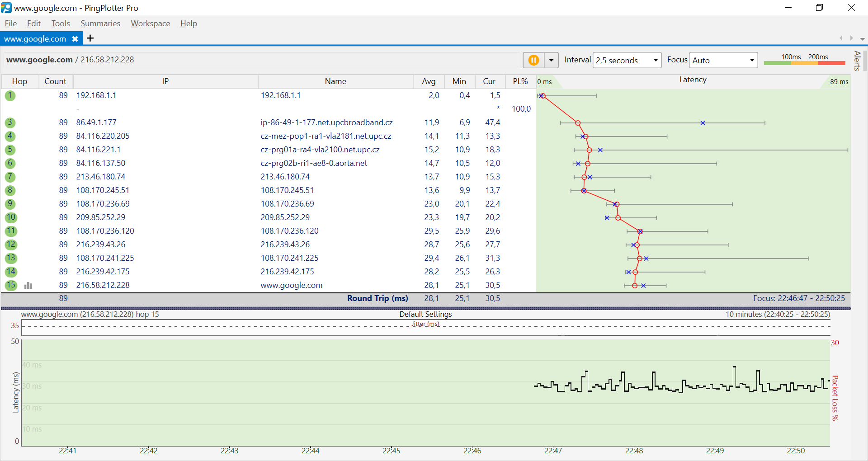Open the File menu
This screenshot has height=461, width=868.
[11, 24]
